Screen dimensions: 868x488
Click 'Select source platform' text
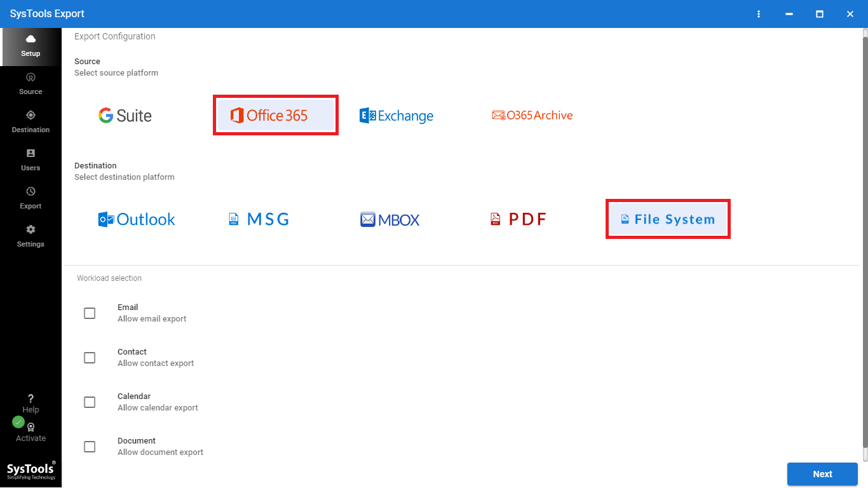[116, 73]
